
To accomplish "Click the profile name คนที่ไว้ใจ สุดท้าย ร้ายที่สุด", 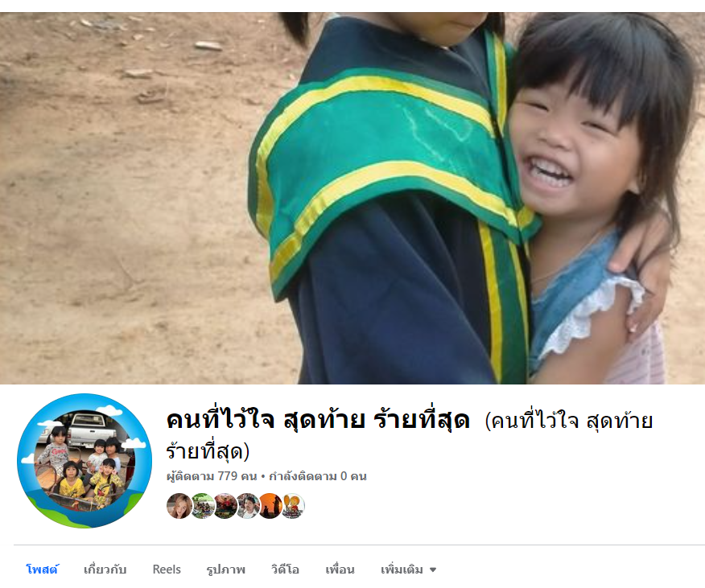I will click(318, 421).
